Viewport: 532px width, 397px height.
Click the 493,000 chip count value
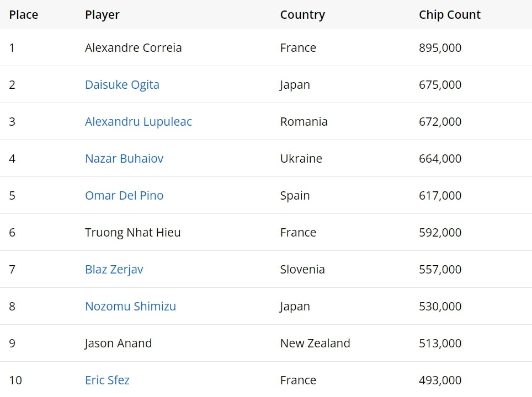440,380
